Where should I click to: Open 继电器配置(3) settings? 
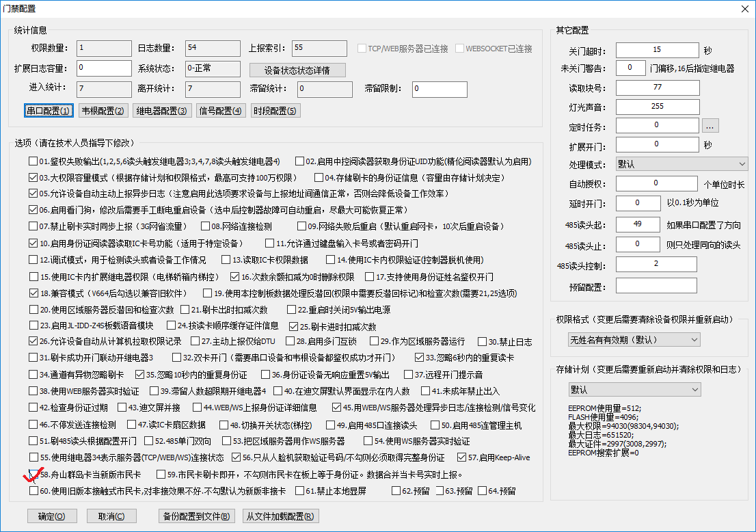click(x=161, y=111)
